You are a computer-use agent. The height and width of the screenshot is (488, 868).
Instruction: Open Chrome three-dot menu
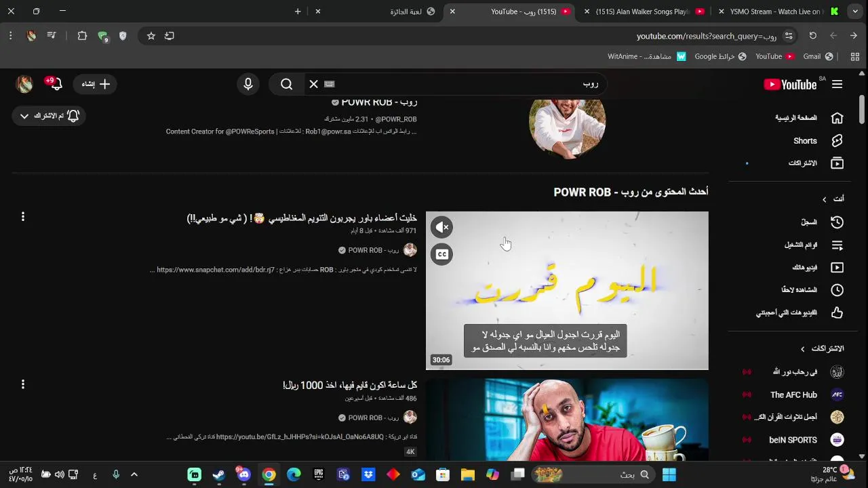click(11, 36)
